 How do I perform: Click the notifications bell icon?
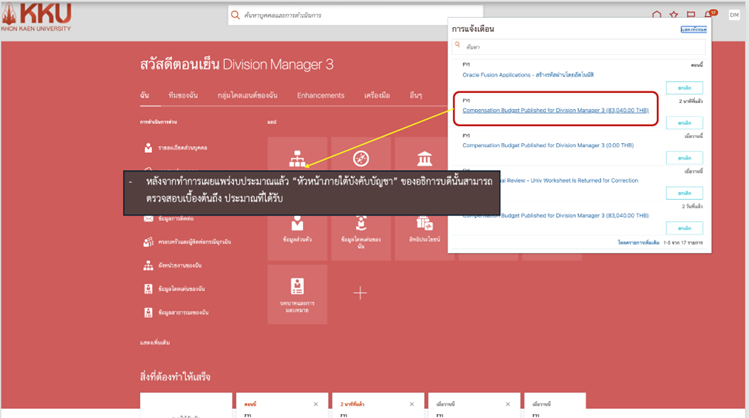point(709,15)
